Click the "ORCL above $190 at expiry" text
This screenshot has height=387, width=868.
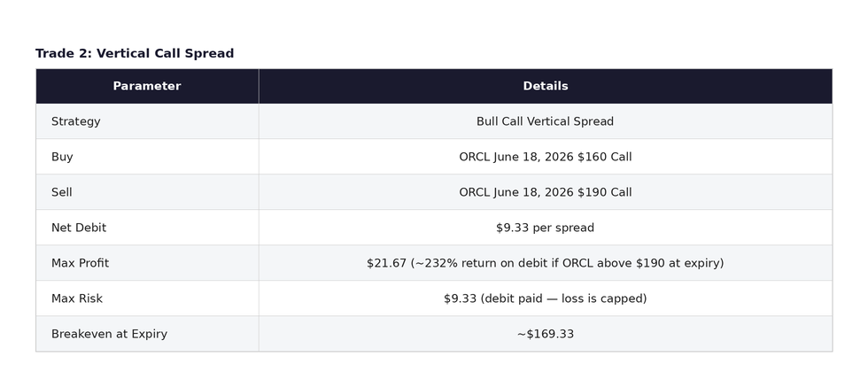pos(643,264)
